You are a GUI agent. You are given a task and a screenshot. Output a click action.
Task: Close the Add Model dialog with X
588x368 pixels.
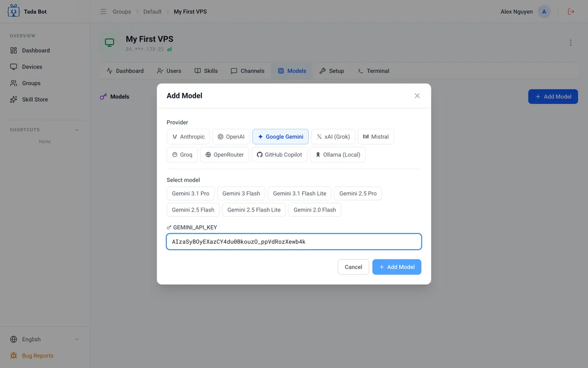click(417, 96)
